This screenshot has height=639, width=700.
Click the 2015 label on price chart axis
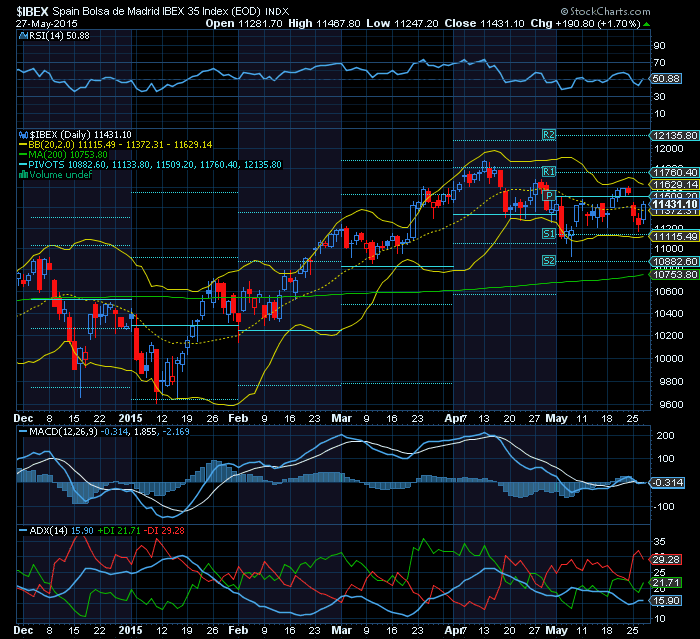pyautogui.click(x=130, y=418)
